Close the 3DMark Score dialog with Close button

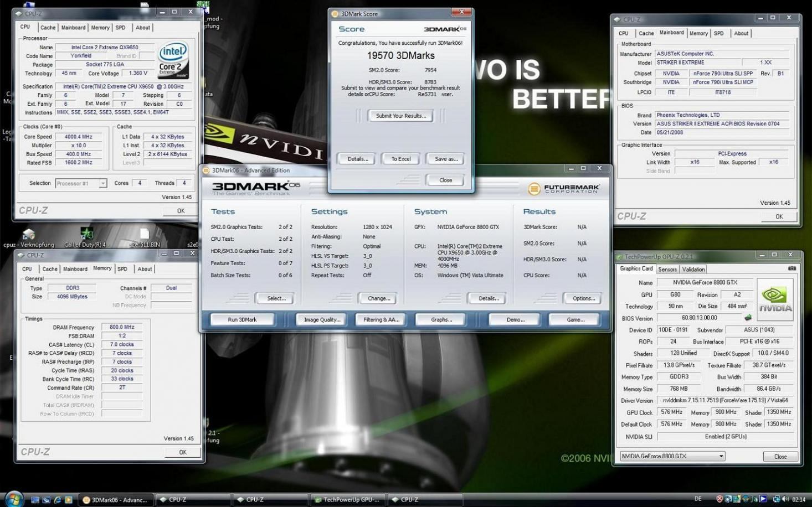[445, 180]
